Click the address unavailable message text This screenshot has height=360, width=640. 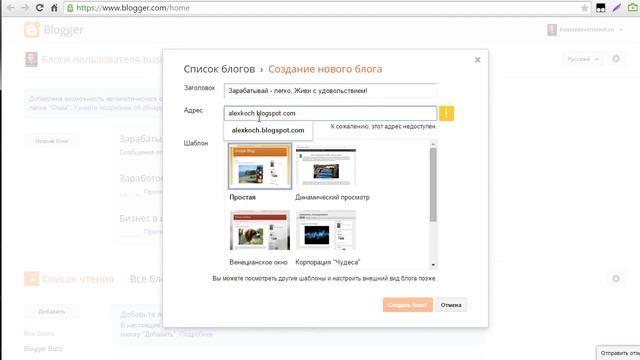383,127
